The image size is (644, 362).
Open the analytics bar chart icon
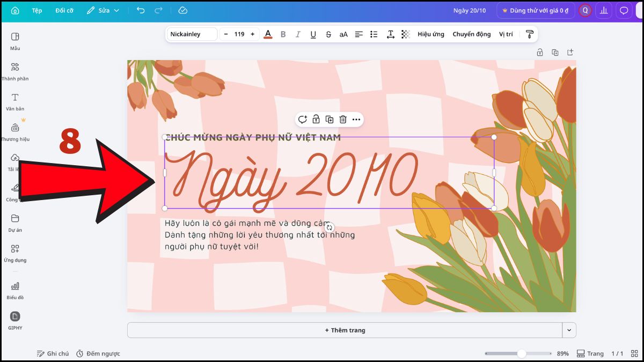[604, 10]
